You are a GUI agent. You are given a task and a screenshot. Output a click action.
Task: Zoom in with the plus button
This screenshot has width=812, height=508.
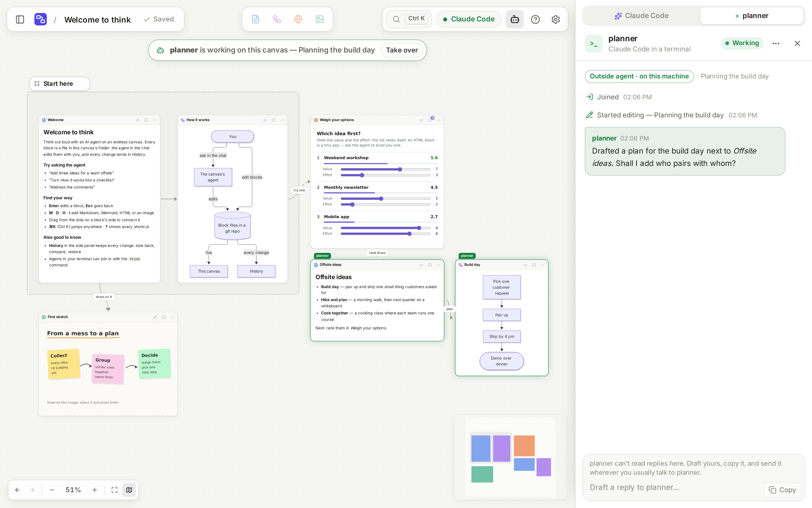(95, 490)
